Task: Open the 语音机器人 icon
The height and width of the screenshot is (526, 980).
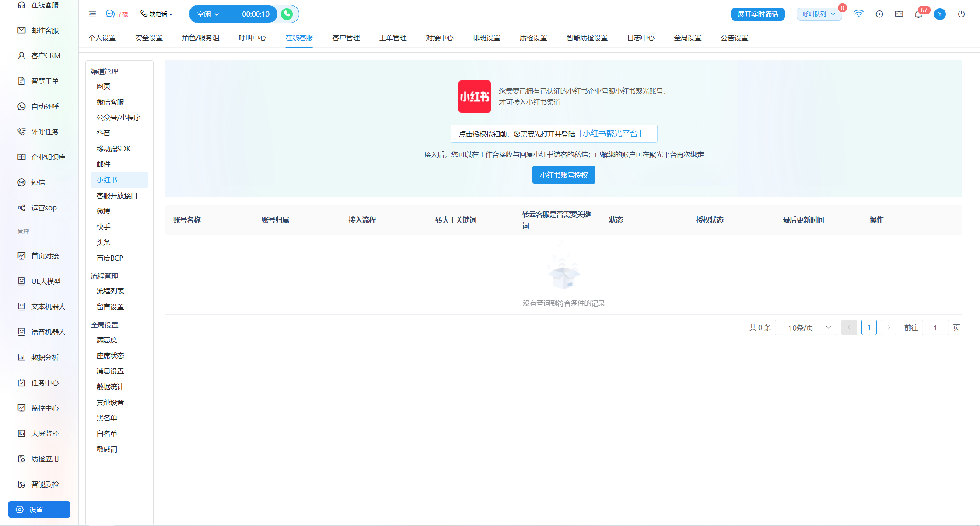Action: click(x=21, y=332)
